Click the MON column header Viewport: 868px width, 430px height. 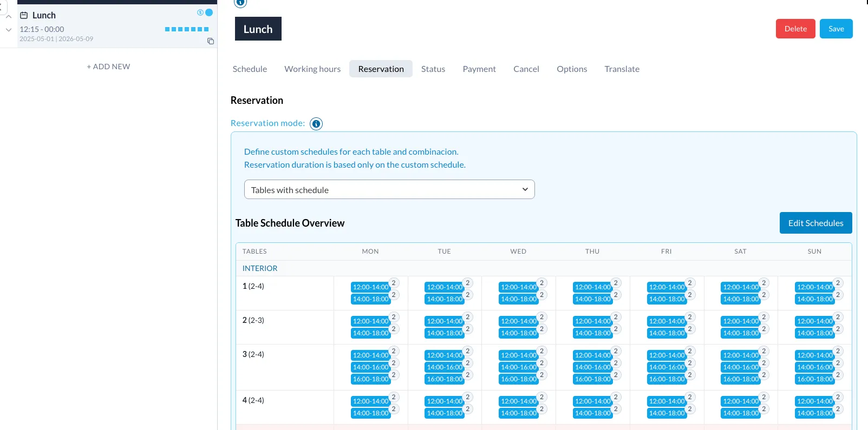tap(370, 252)
